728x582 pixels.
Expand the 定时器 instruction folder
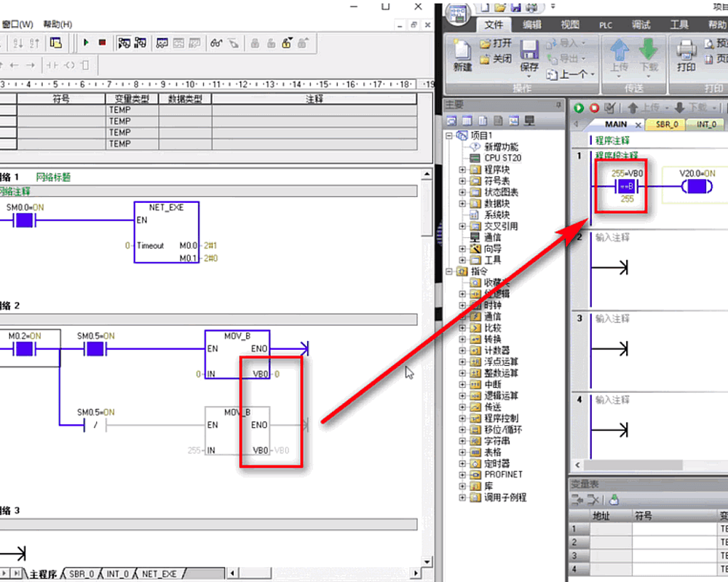[462, 463]
